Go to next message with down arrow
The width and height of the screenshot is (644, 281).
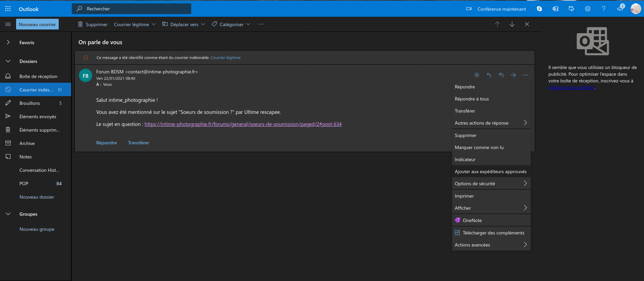512,24
